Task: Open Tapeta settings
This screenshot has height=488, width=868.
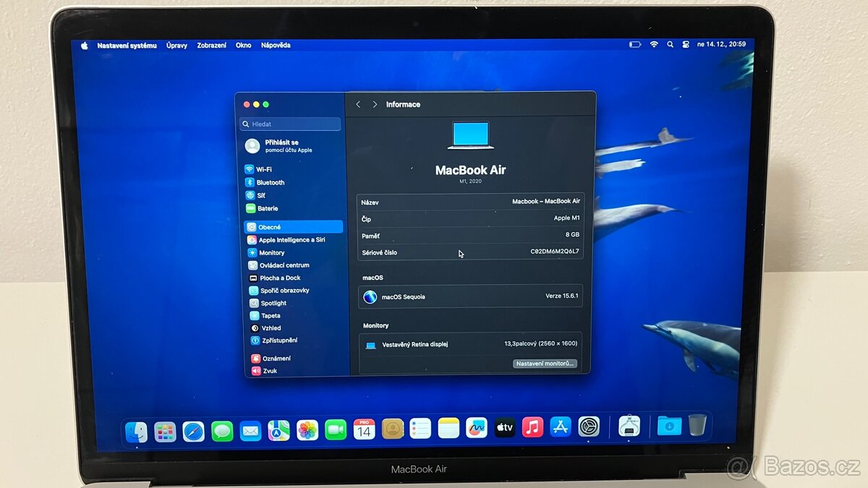Action: tap(268, 315)
